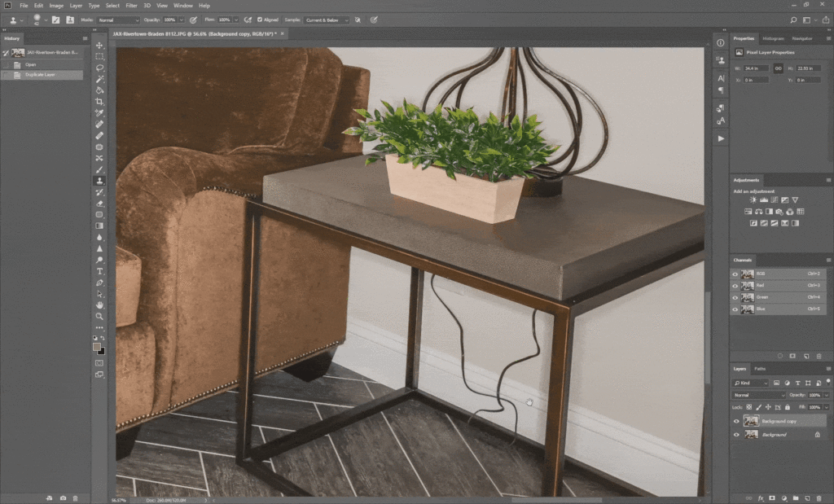This screenshot has height=504, width=834.
Task: Open the Sample Current & Below dropdown
Action: coord(326,20)
